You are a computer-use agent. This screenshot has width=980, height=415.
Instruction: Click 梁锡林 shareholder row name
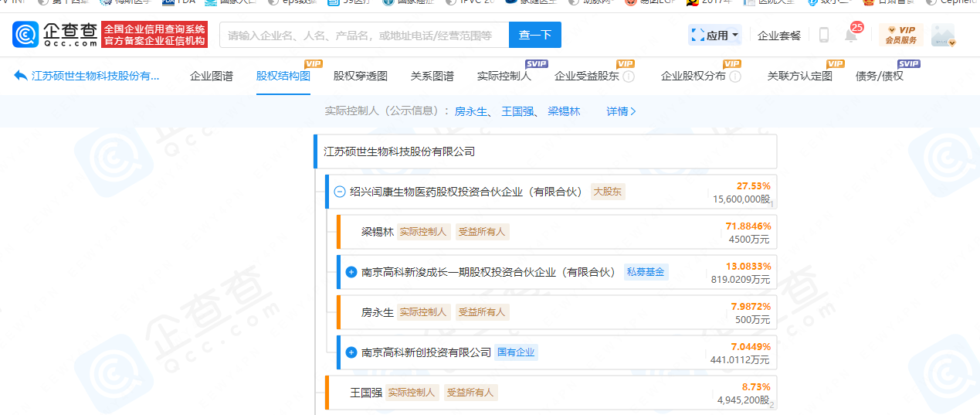(378, 232)
